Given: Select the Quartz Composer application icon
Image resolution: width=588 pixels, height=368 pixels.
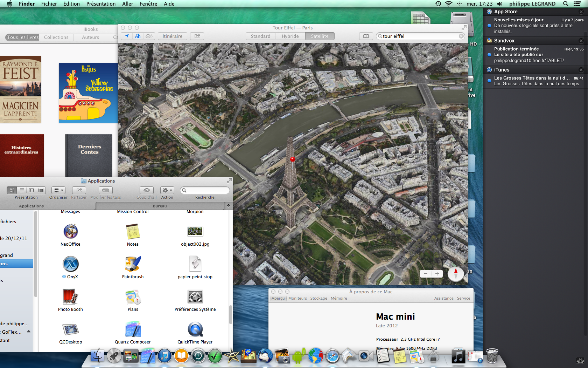Looking at the screenshot, I should pyautogui.click(x=133, y=329).
